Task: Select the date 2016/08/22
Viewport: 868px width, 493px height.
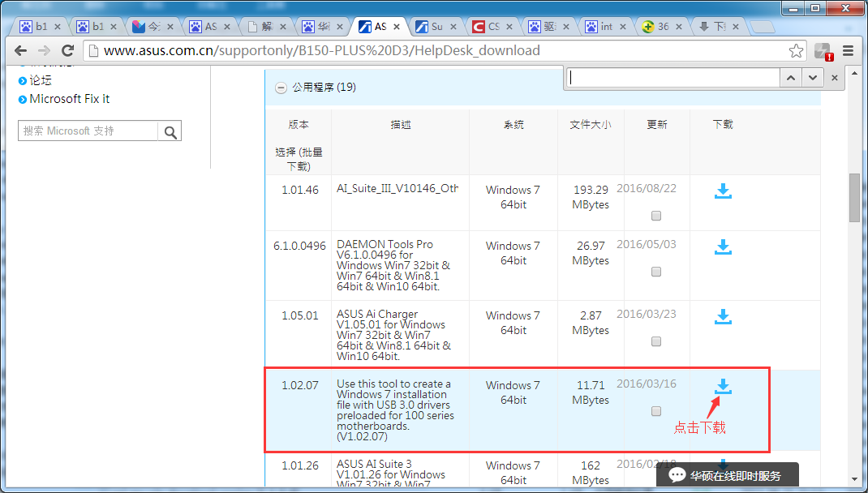Action: (647, 188)
